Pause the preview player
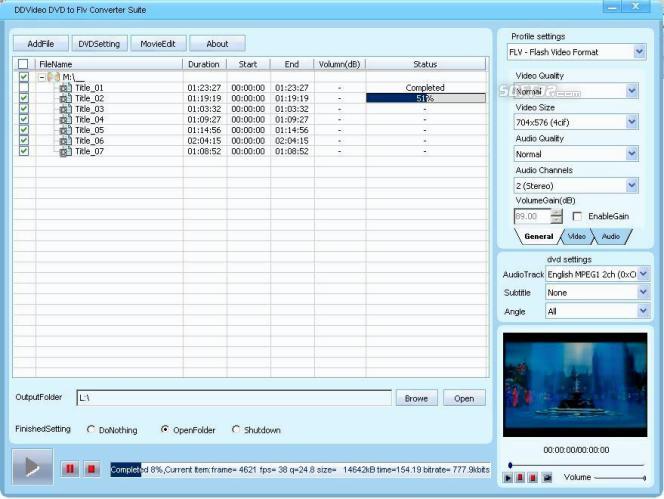The image size is (664, 499). pyautogui.click(x=520, y=478)
